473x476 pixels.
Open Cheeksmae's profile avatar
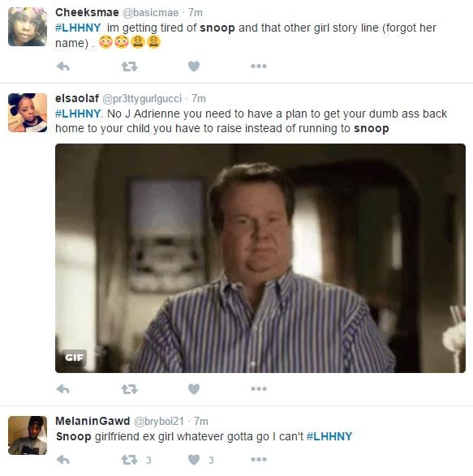pos(28,27)
